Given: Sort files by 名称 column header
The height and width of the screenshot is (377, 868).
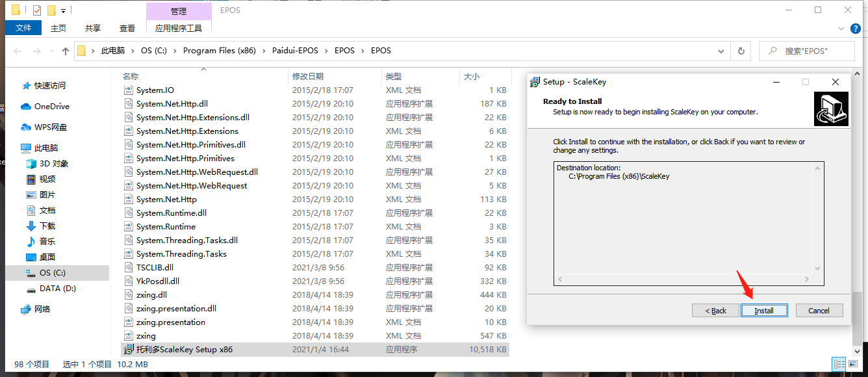Looking at the screenshot, I should pos(131,76).
